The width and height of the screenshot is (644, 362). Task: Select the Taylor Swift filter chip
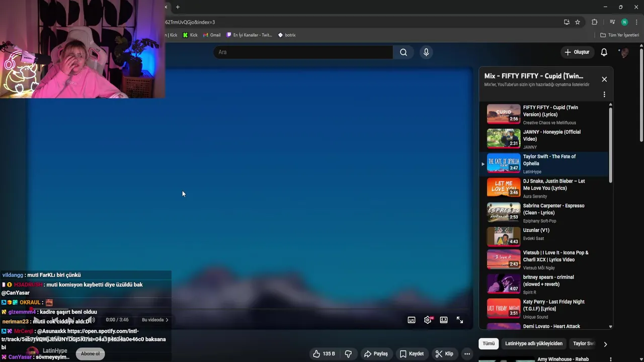pos(583,344)
